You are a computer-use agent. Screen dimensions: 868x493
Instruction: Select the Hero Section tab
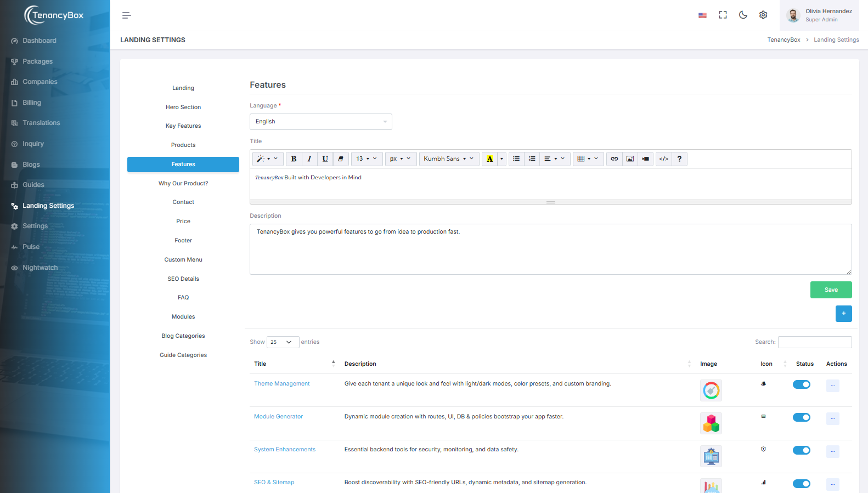[183, 107]
